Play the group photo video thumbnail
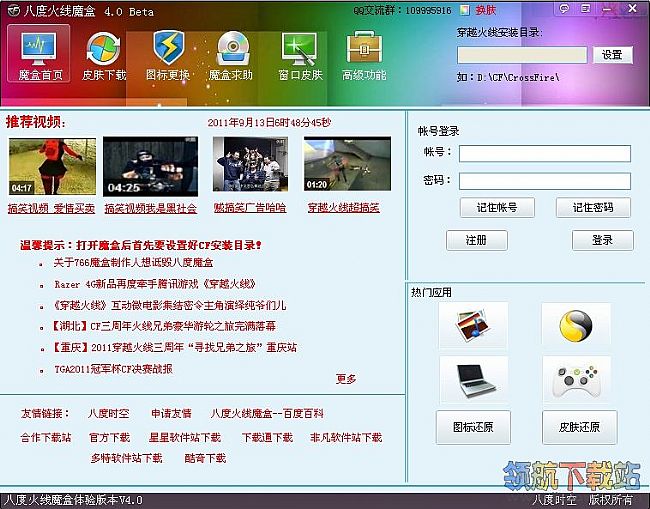 [x=250, y=164]
